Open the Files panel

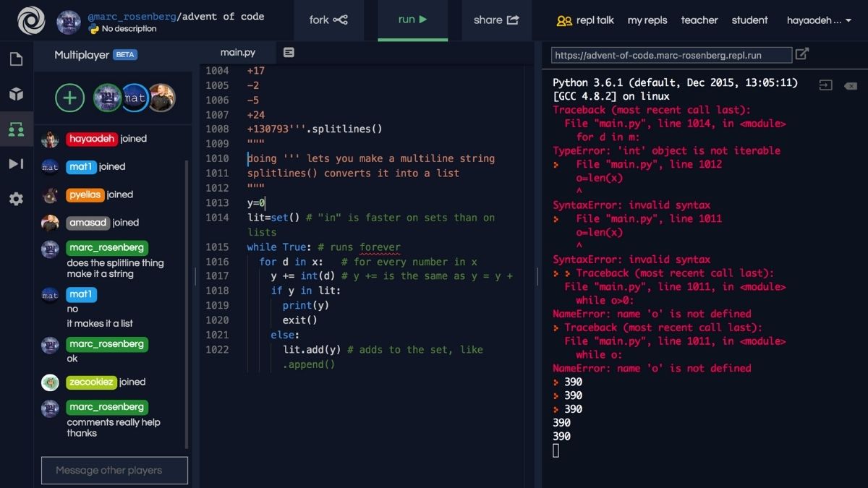[16, 59]
